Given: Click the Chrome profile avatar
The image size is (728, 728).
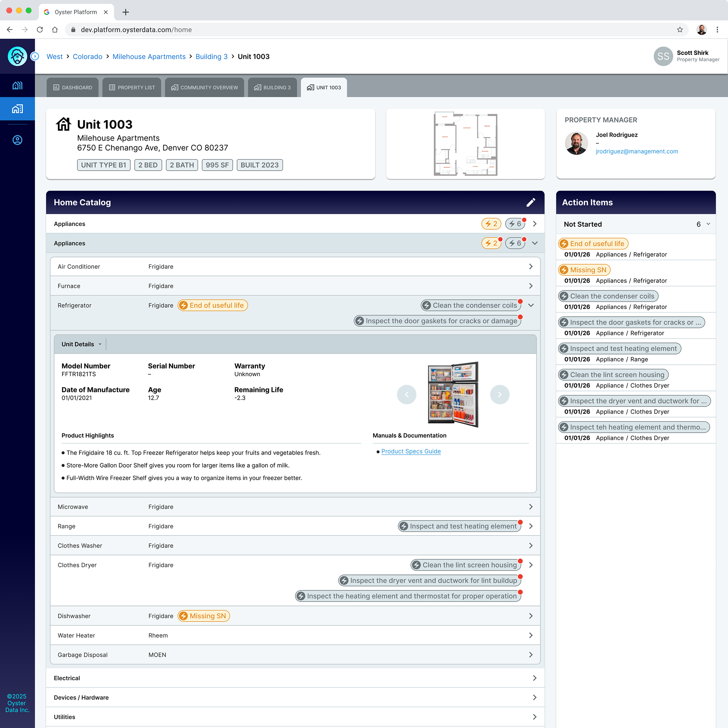Looking at the screenshot, I should click(x=701, y=30).
